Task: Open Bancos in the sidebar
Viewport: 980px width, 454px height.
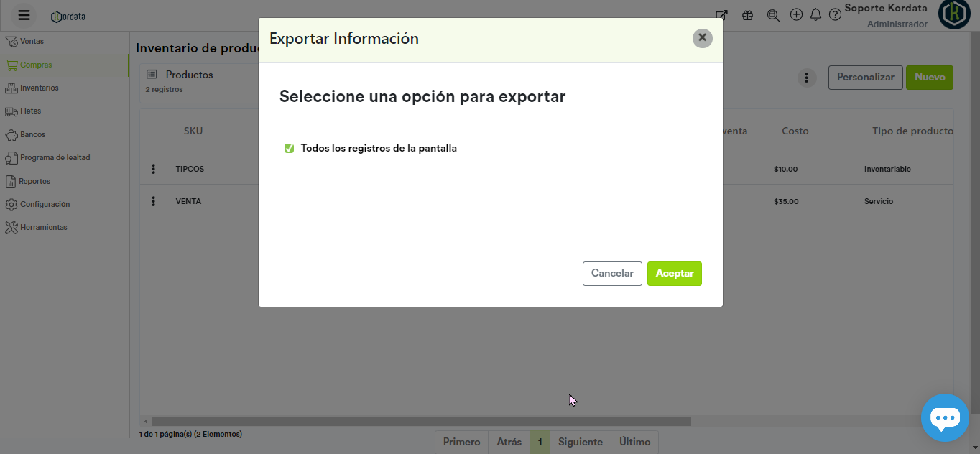Action: click(32, 134)
